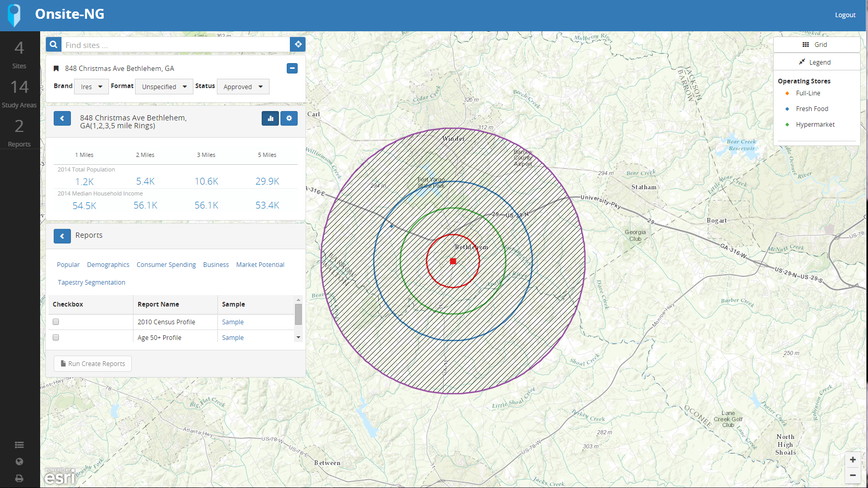Click the Age 50+ Profile report name
Screen dimensions: 868x488
160,338
